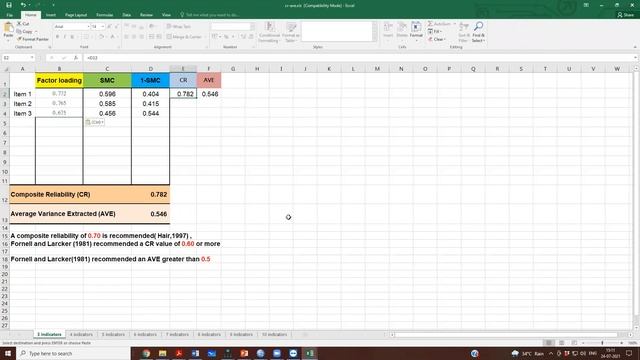Switch to the 7 indicators sheet tab
The image size is (640, 360).
click(x=177, y=334)
